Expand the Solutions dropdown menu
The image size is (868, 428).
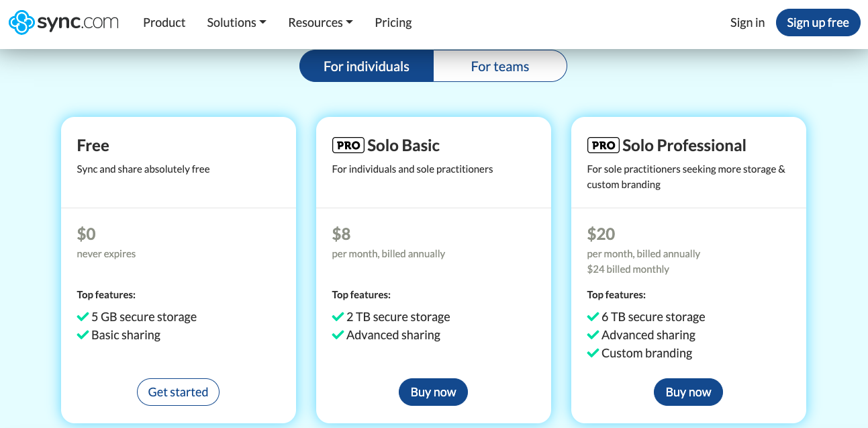pos(236,22)
